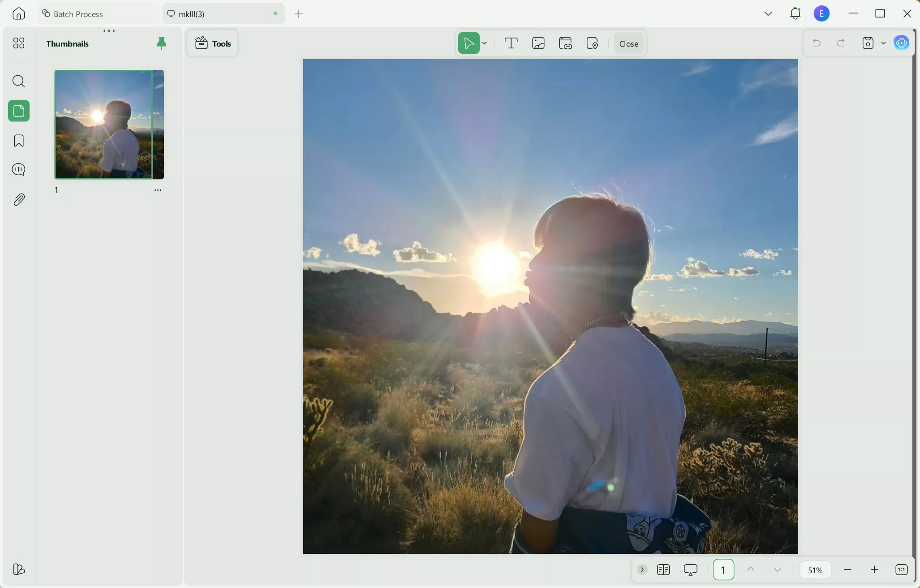Undo the last edit
Viewport: 920px width, 588px height.
coord(816,43)
